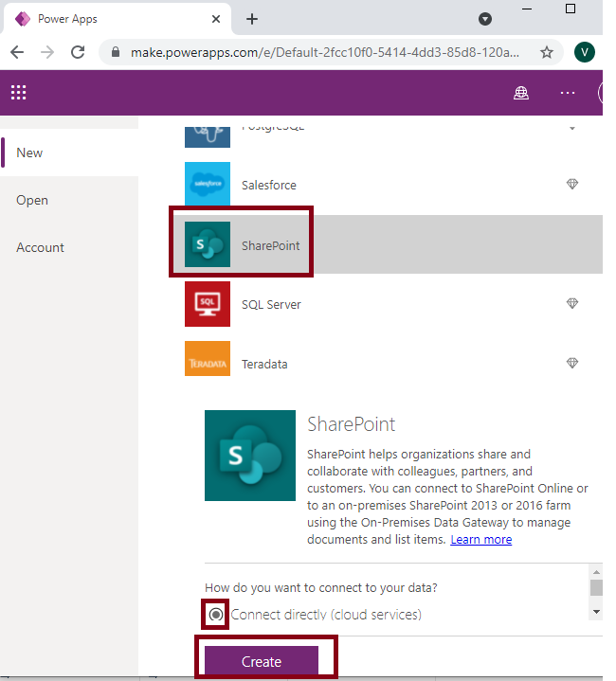Go back in browser history
616x681 pixels.
coord(17,52)
